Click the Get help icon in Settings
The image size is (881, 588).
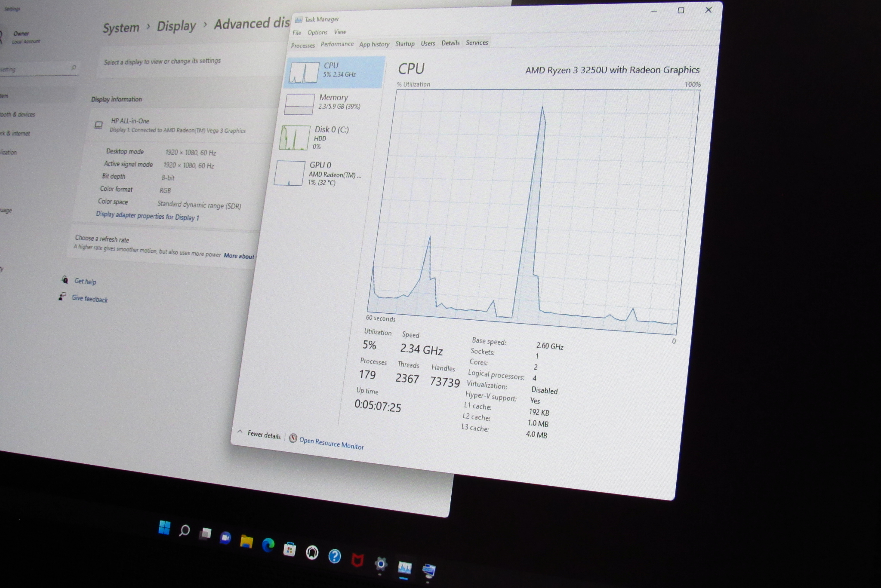pos(65,280)
